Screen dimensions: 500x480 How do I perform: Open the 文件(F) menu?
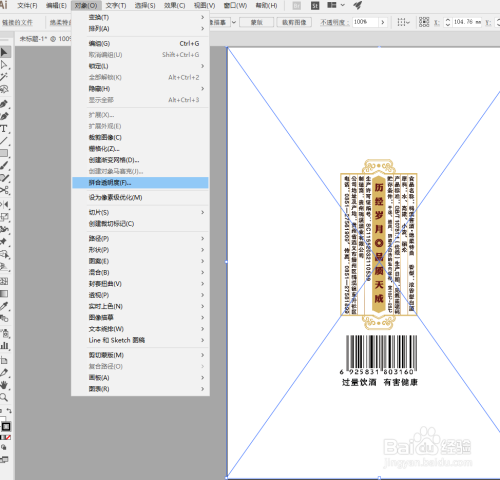click(x=27, y=5)
